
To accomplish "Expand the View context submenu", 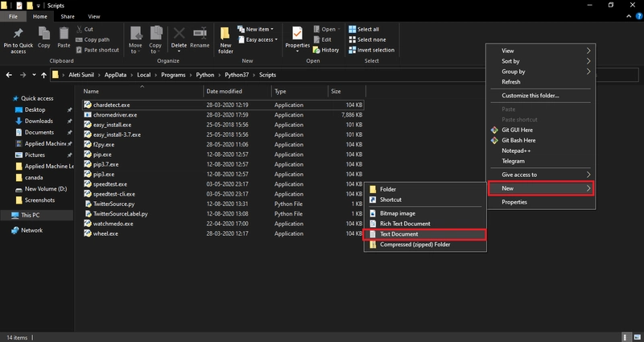I will pos(540,51).
